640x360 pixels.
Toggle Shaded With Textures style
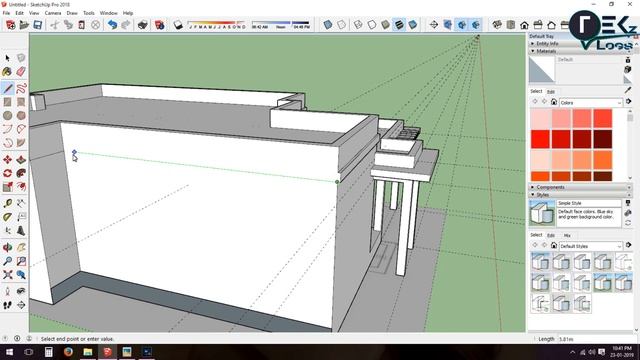coord(399,25)
